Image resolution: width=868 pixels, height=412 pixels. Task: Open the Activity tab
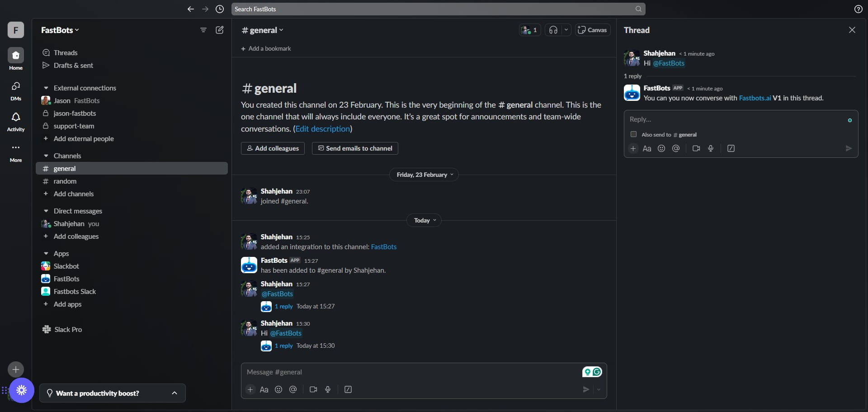[16, 122]
